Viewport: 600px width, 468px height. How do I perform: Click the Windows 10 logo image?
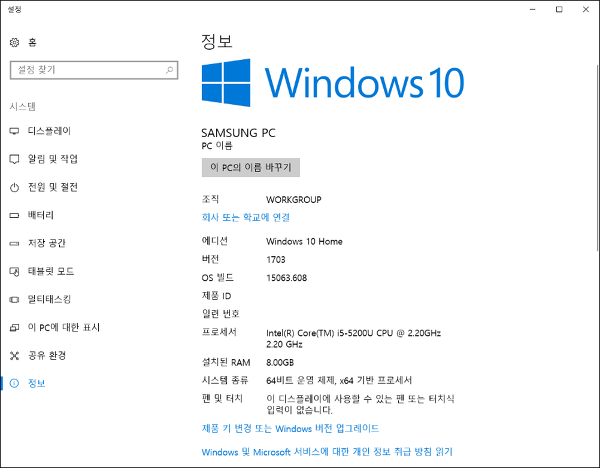click(x=333, y=83)
